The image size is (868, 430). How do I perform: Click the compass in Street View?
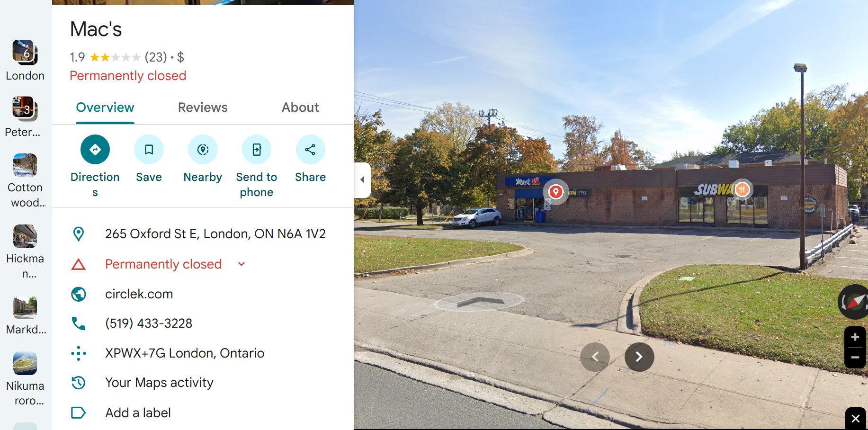[855, 302]
